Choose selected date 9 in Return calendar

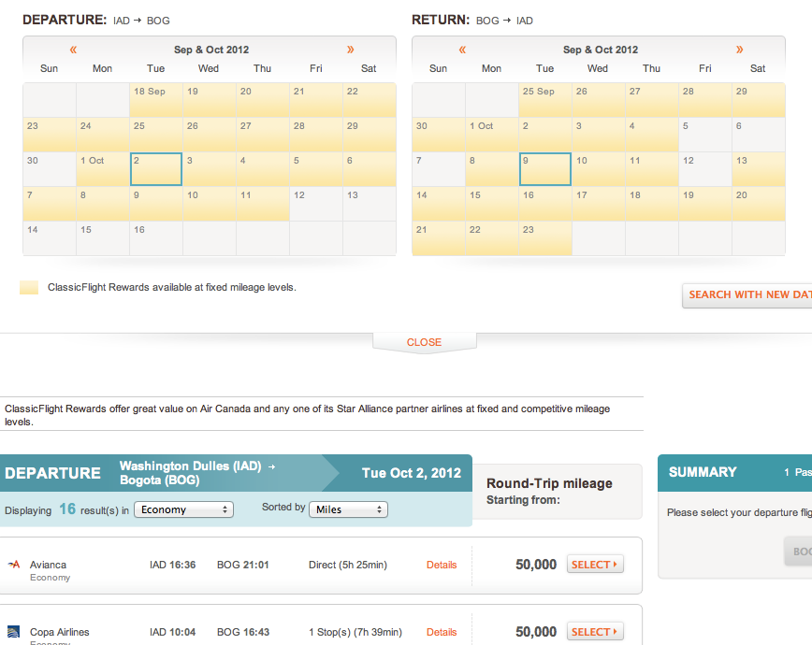(x=545, y=169)
